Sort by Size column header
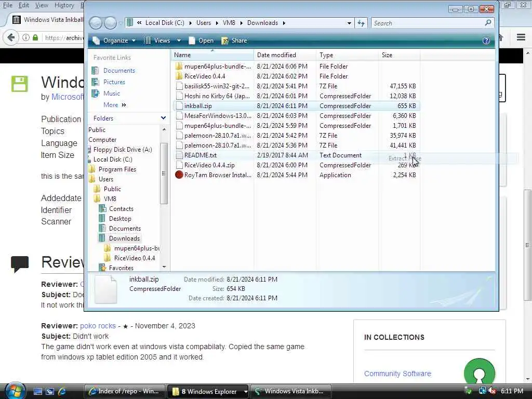This screenshot has height=399, width=532. (400, 55)
